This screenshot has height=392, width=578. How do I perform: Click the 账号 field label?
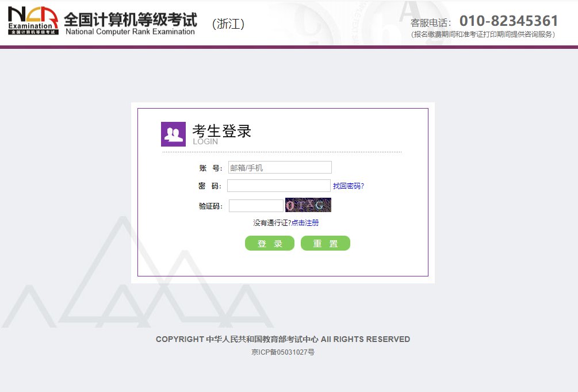pyautogui.click(x=211, y=168)
